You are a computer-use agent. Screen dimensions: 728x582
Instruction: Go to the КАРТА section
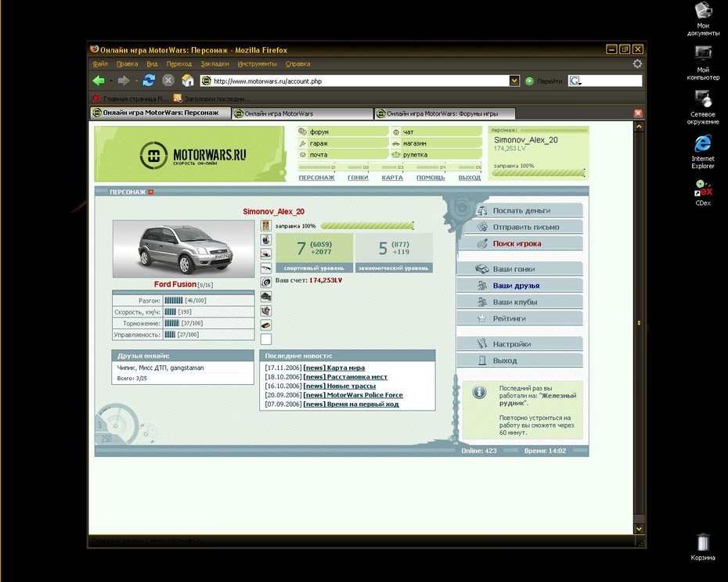[x=392, y=178]
